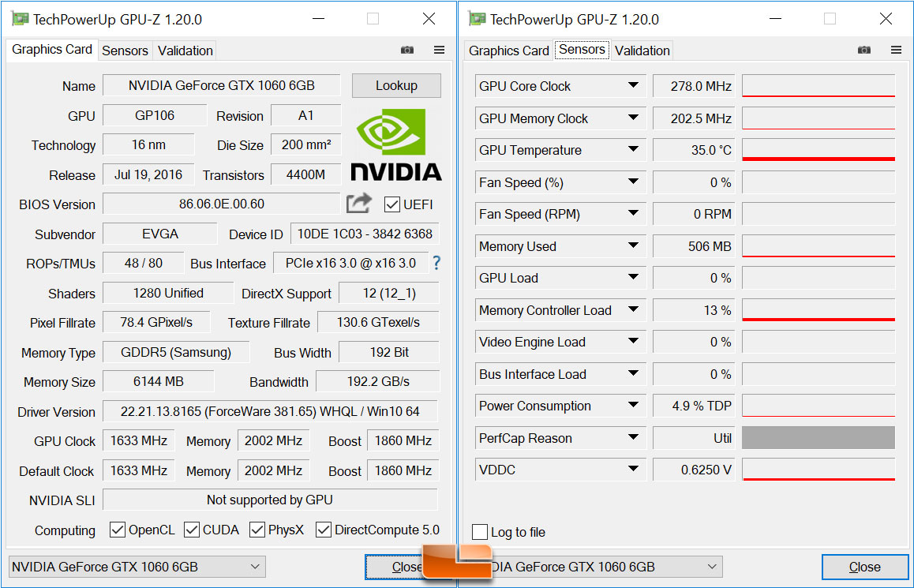Click the Memory Type GDDR5 (Samsung) field
Screen dimensions: 914x588
(176, 353)
